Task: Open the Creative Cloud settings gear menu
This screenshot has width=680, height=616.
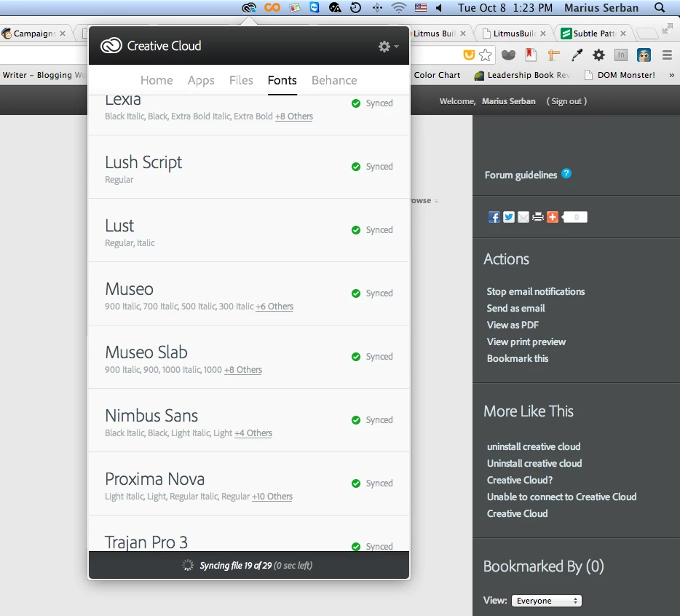Action: coord(388,46)
